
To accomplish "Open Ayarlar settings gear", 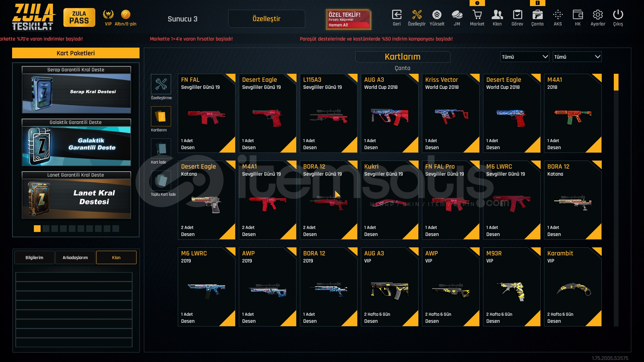I will tap(598, 18).
